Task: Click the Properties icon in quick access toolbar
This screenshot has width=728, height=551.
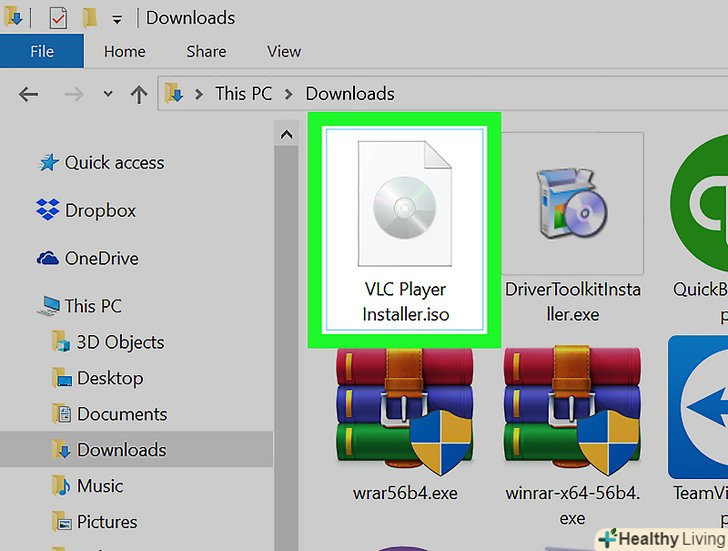Action: tap(58, 19)
